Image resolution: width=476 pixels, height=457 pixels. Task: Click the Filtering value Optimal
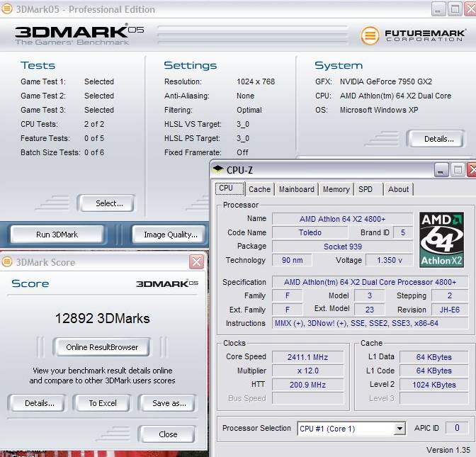[x=249, y=110]
